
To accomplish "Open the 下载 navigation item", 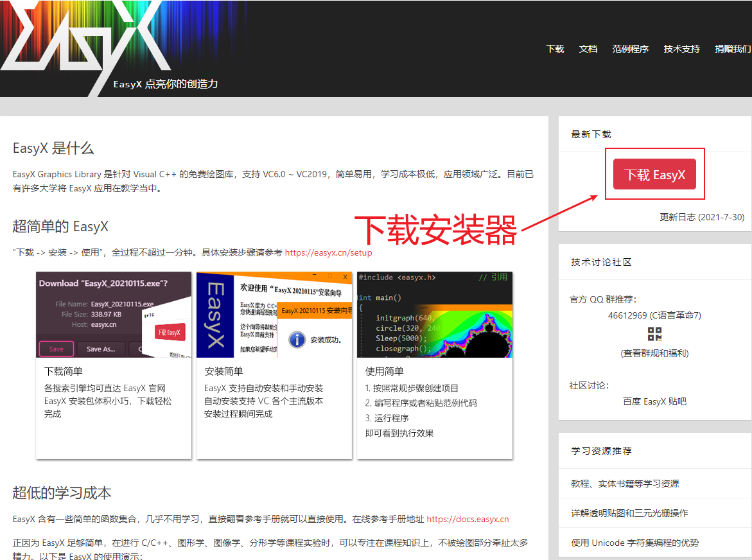I will click(554, 48).
